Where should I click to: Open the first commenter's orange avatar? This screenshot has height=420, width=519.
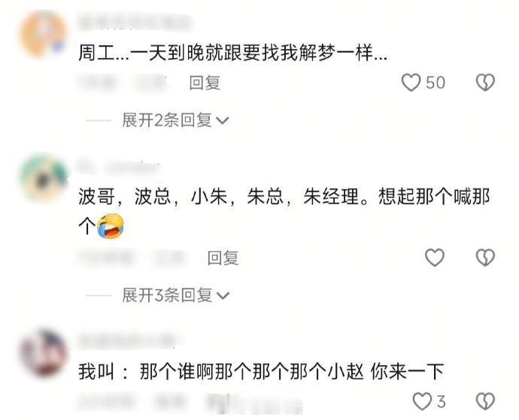click(43, 34)
